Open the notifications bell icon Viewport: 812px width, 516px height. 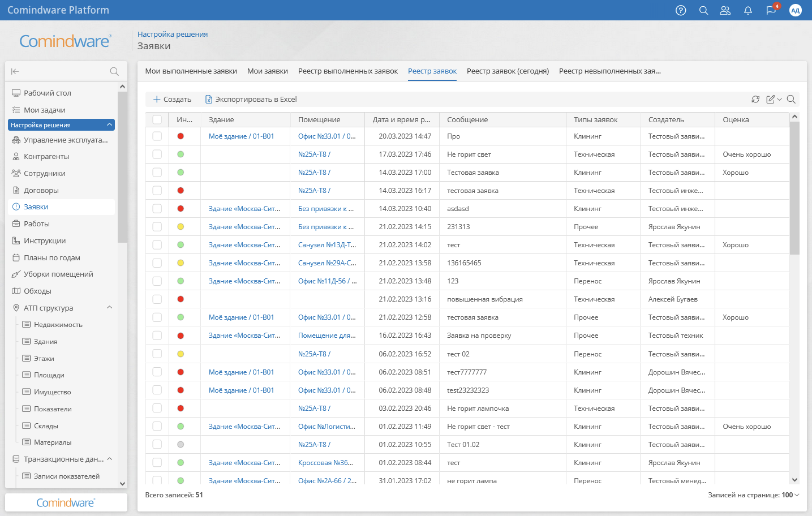click(747, 10)
